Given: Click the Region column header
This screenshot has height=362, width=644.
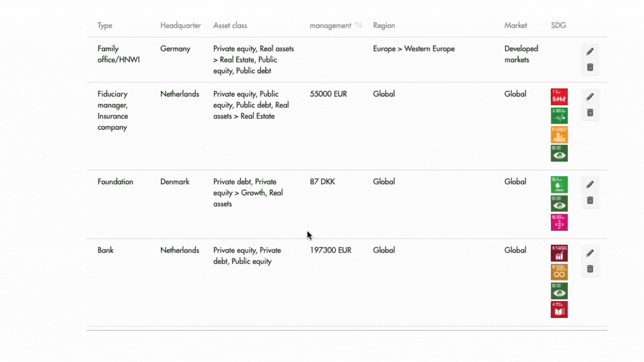Looking at the screenshot, I should 384,25.
